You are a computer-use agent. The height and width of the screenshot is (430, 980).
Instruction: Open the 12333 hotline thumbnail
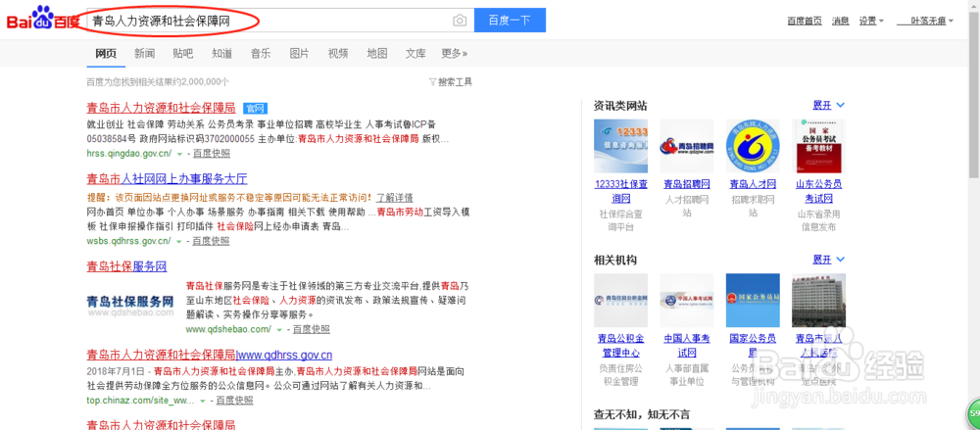(620, 146)
